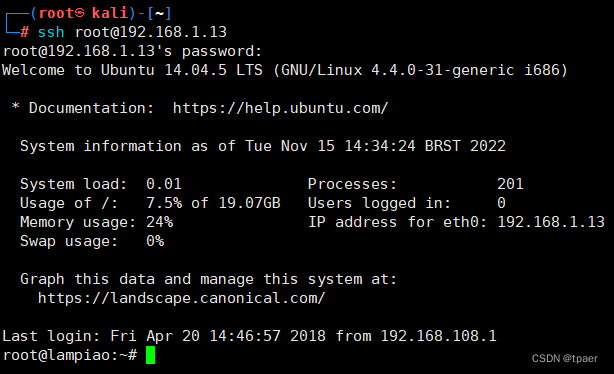Click the tilde directory in Kali prompt

(159, 13)
